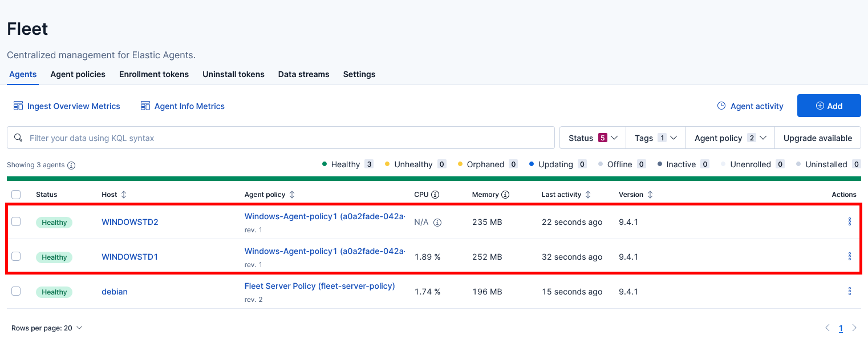The image size is (868, 355).
Task: Check the WINDOWSTD1 row checkbox
Action: (x=16, y=256)
